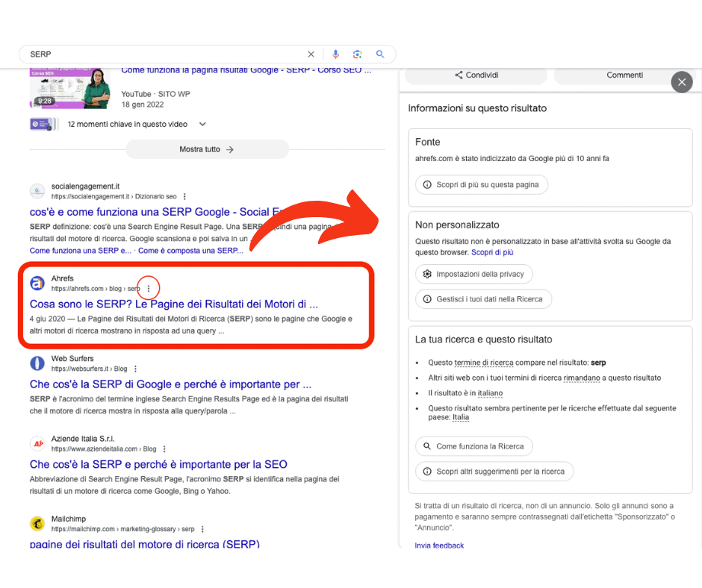This screenshot has width=702, height=588.
Task: Open three-dot menu for socialengagement.it result
Action: (184, 196)
